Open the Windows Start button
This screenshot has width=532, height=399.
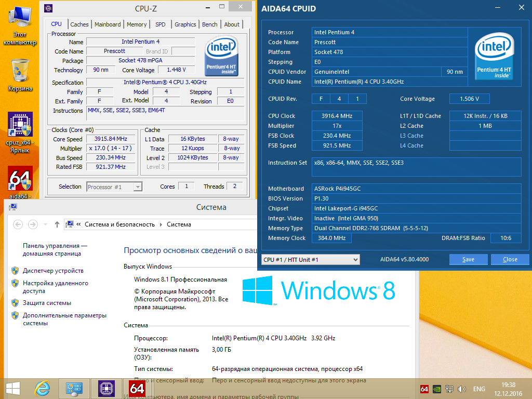point(13,389)
